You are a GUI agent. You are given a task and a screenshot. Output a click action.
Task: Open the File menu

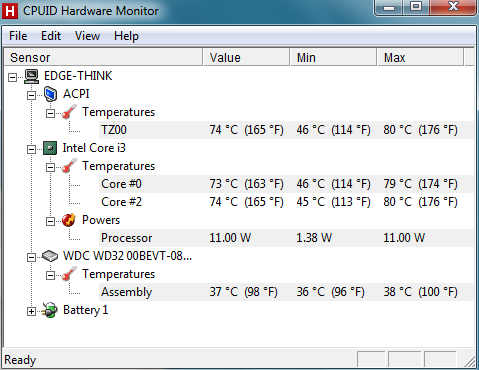pyautogui.click(x=18, y=36)
